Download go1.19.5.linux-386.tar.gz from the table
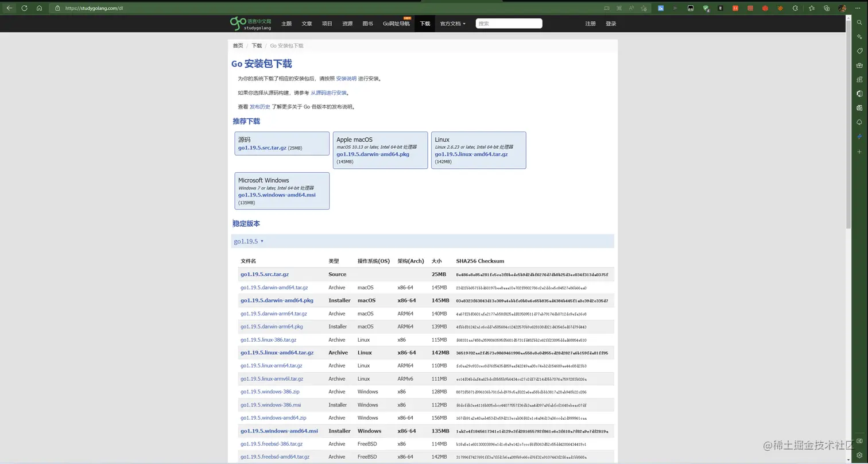 coord(269,340)
